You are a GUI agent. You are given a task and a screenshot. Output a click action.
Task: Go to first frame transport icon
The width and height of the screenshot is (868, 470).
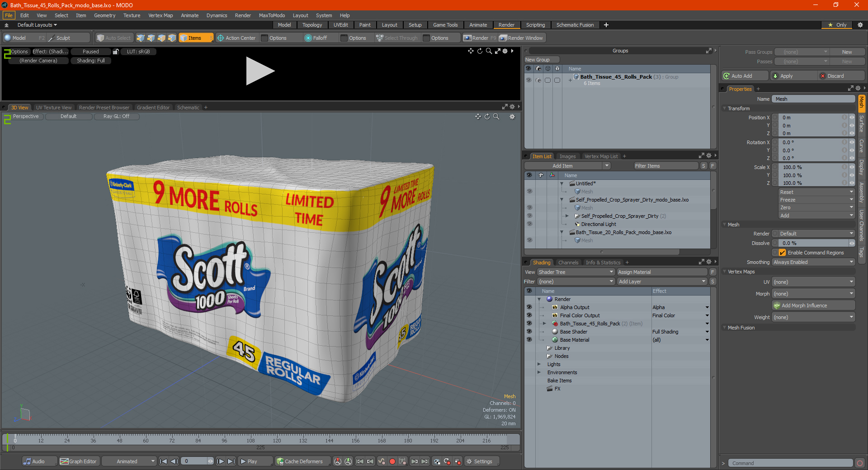(164, 461)
